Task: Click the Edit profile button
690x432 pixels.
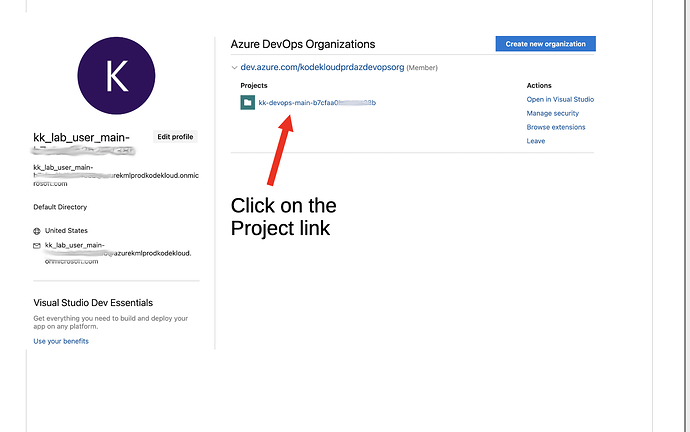Action: coord(175,137)
